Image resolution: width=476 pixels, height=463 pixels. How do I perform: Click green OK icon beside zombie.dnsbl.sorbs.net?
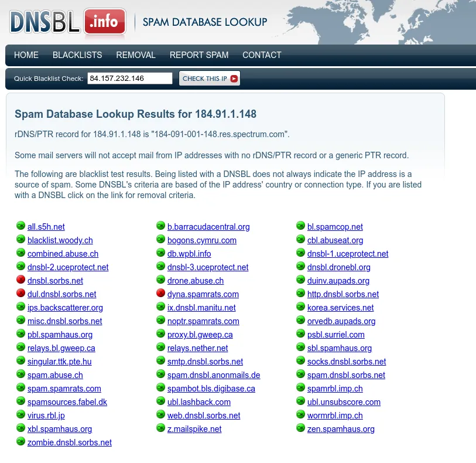(x=20, y=441)
